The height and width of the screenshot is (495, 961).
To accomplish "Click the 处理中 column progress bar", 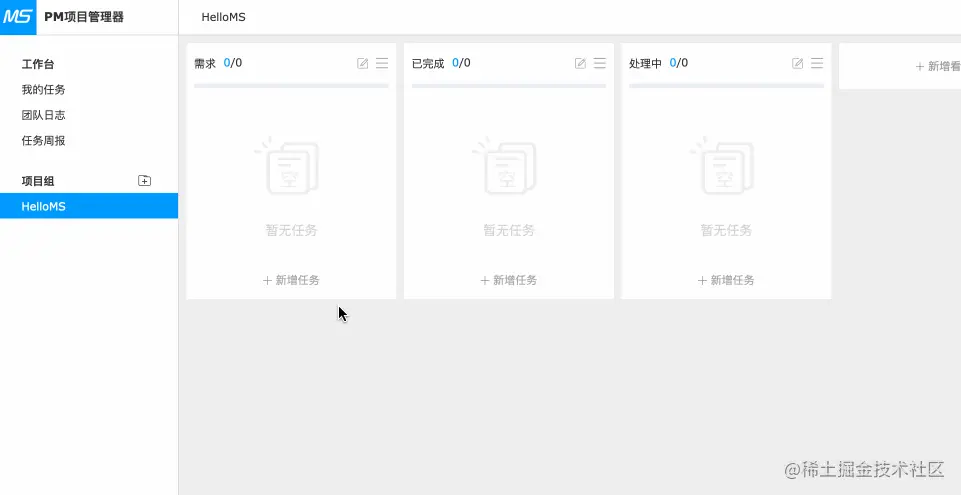I will point(726,86).
